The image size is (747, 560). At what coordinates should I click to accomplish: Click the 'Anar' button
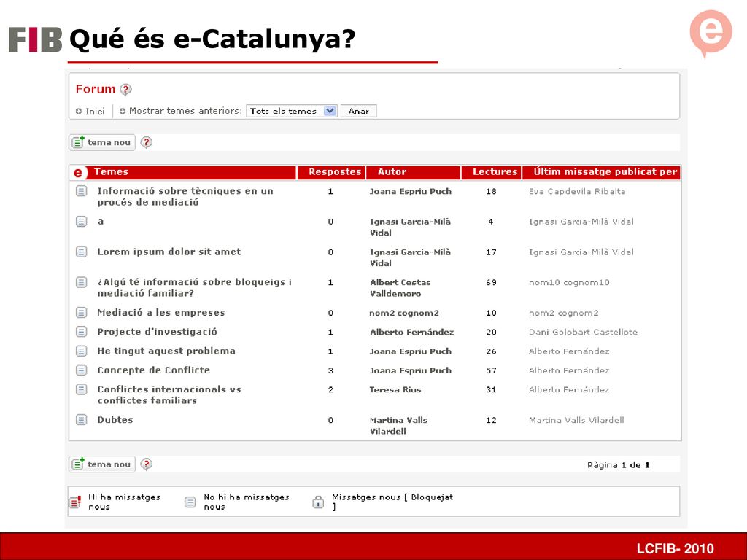click(359, 111)
